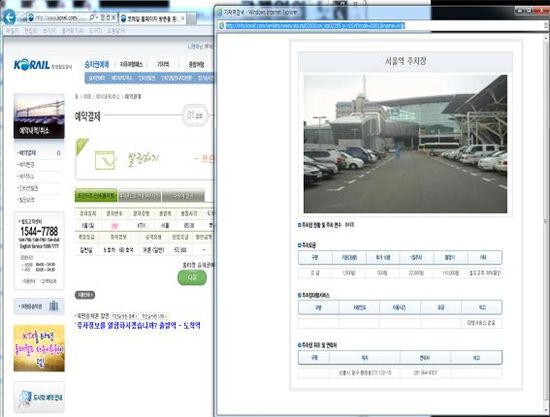
Task: Click the page icon in popup address bar
Action: 221,26
